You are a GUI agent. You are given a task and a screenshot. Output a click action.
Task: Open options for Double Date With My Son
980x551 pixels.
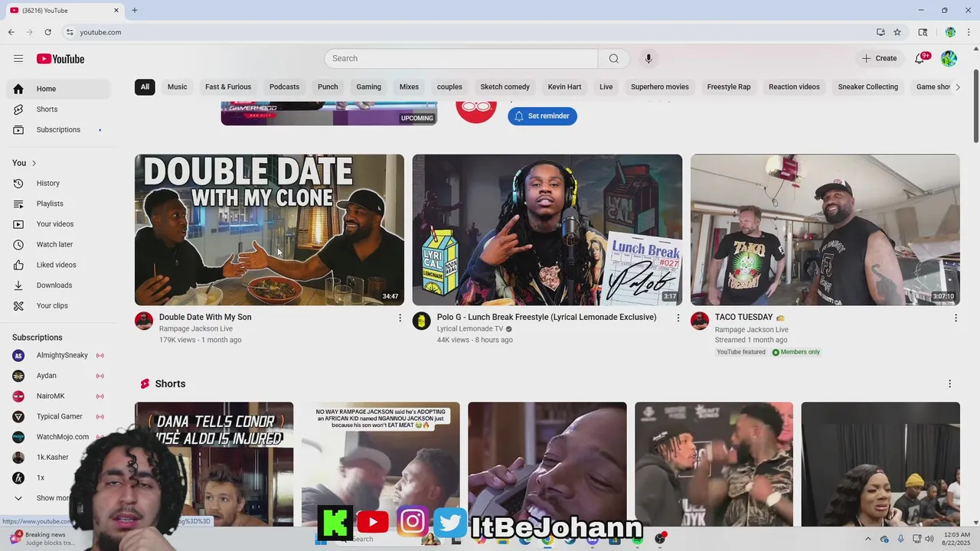tap(400, 318)
